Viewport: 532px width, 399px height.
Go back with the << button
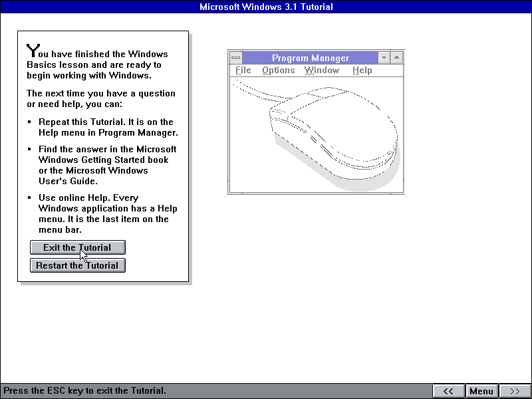click(448, 391)
